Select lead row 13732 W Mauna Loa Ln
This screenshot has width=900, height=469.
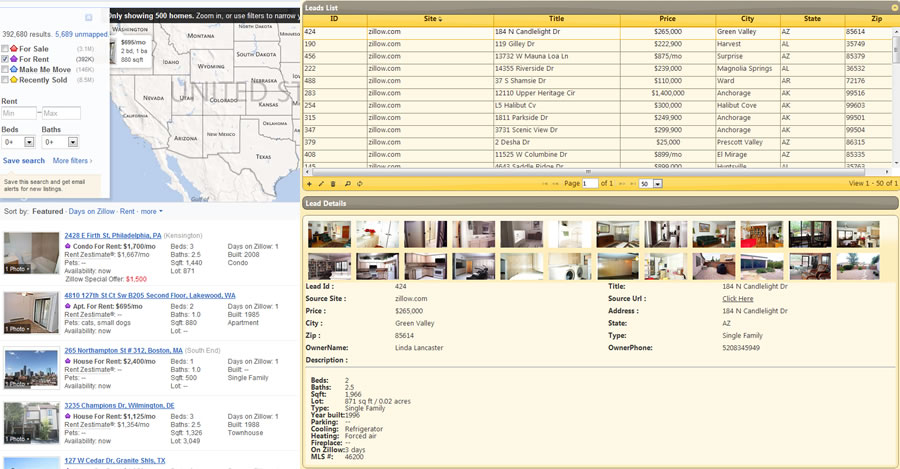[597, 56]
